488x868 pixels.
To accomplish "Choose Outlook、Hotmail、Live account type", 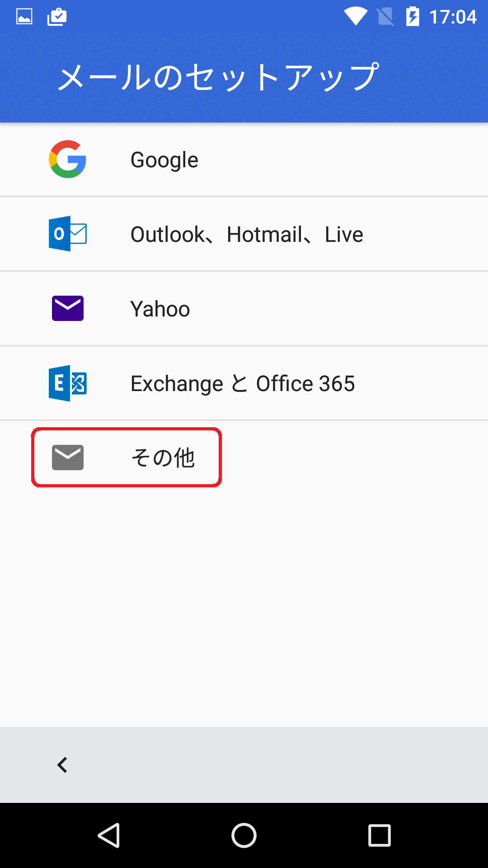I will point(244,234).
